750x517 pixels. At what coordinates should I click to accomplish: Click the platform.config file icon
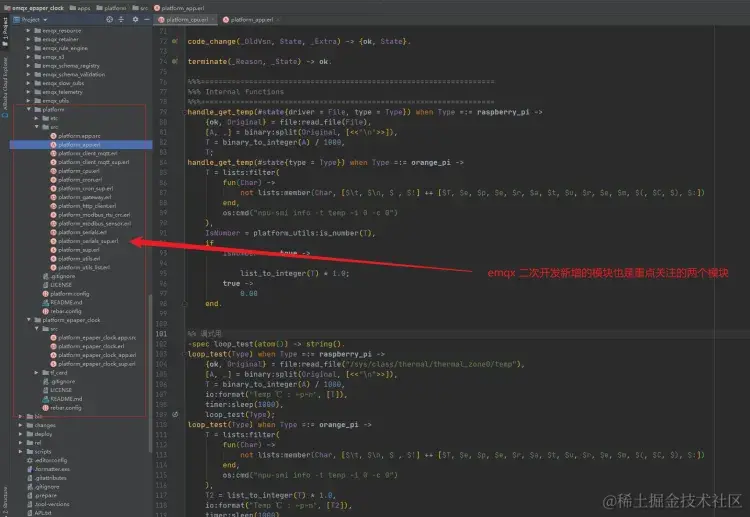point(45,294)
